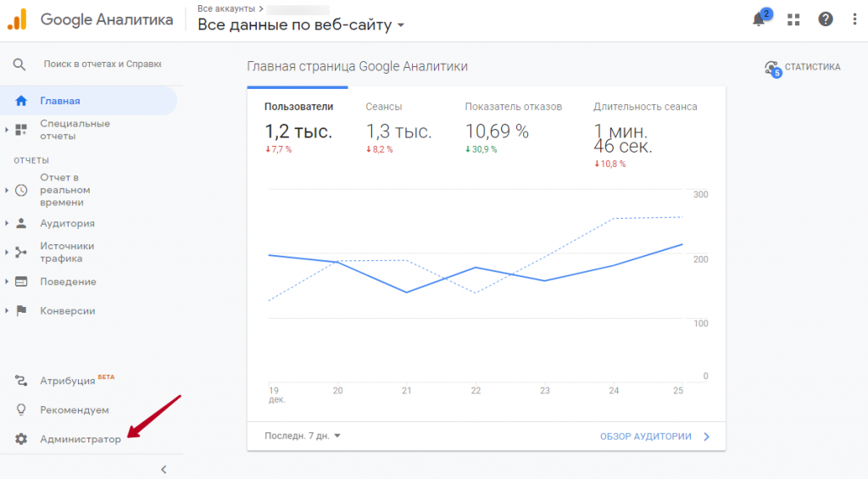The height and width of the screenshot is (479, 868).
Task: Select the Пользователи metric tab
Action: pos(299,128)
